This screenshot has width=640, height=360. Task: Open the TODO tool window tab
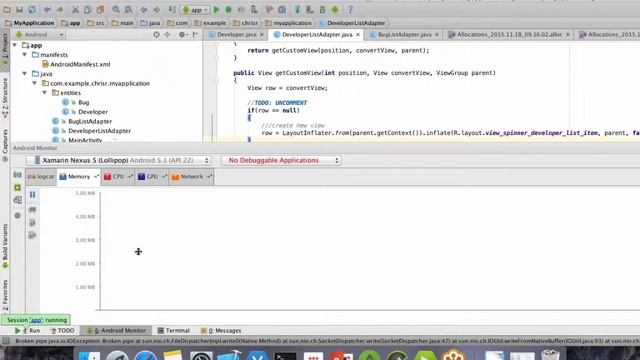coord(62,331)
